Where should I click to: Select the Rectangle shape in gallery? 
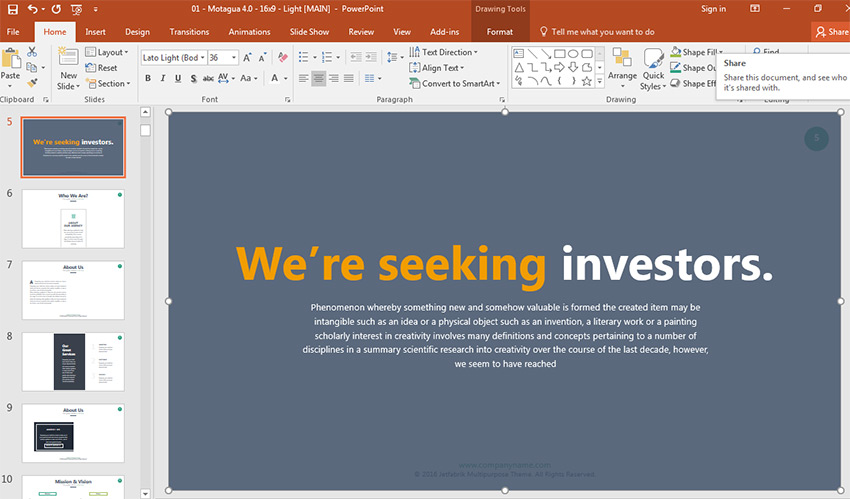coord(559,54)
